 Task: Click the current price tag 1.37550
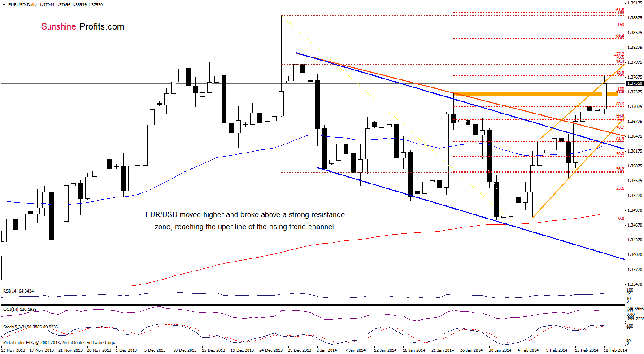[635, 83]
